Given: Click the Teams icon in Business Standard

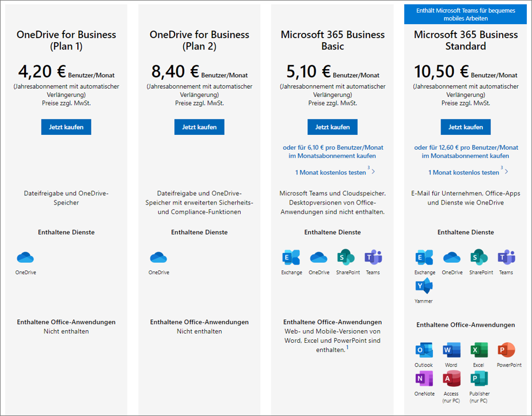Looking at the screenshot, I should point(506,257).
